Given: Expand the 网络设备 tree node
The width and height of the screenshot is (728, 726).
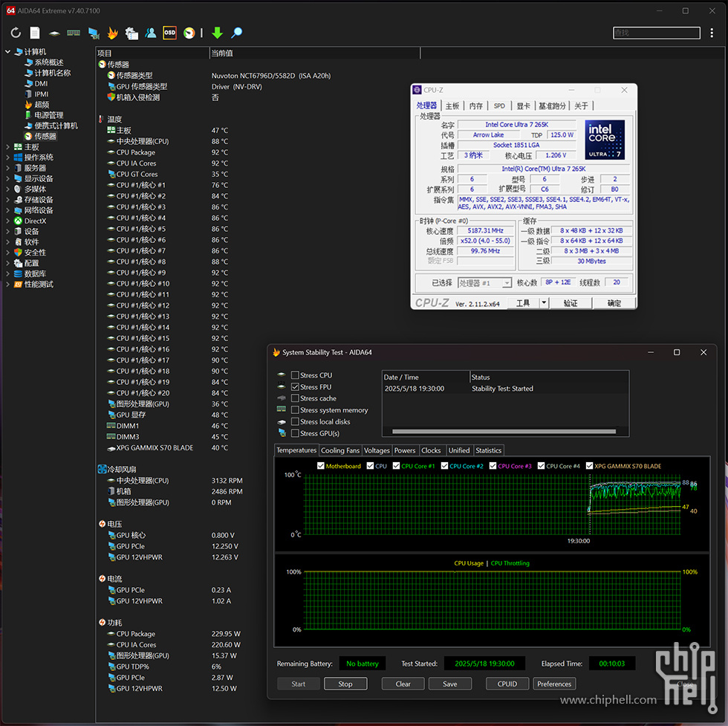Looking at the screenshot, I should coord(7,210).
